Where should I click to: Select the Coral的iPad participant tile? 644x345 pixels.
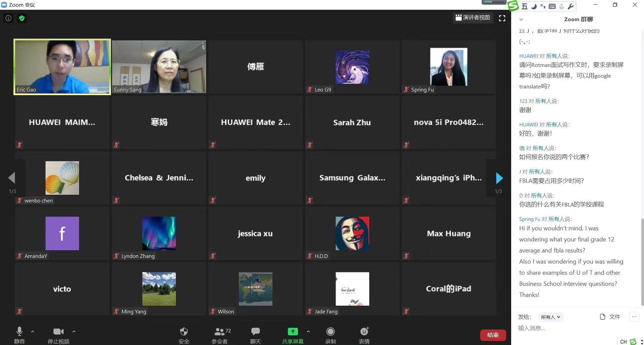click(449, 289)
